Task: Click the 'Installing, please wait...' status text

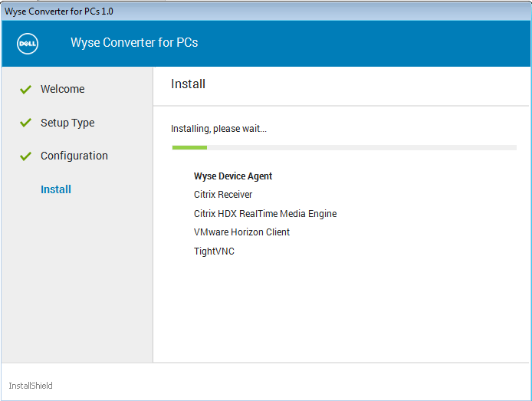Action: (218, 129)
